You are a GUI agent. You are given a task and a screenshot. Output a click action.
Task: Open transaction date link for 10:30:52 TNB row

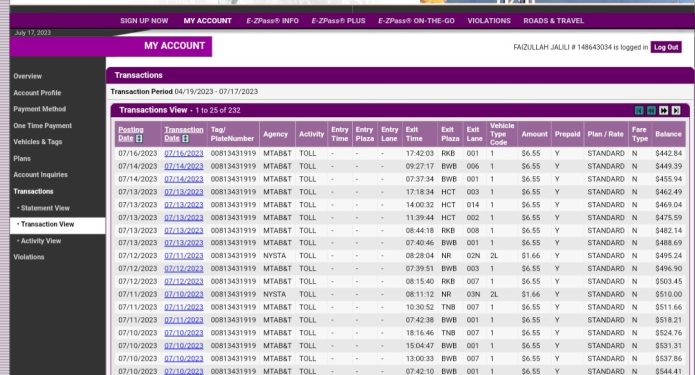pos(184,307)
